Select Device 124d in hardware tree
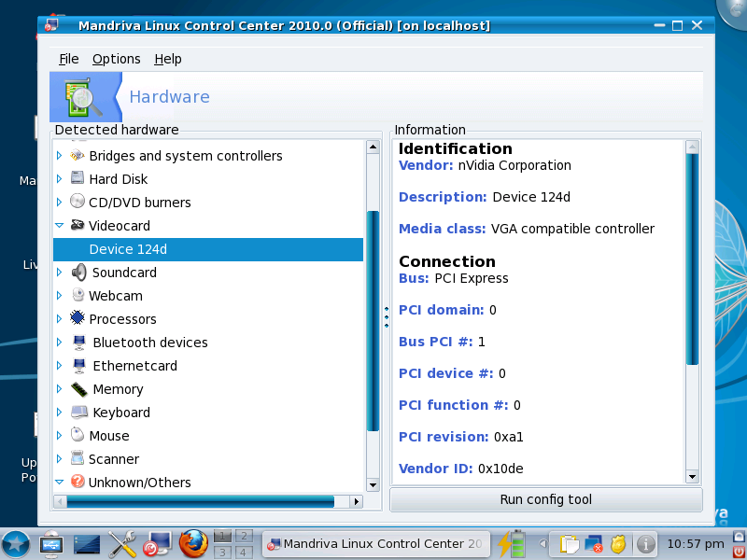The image size is (747, 560). 208,249
